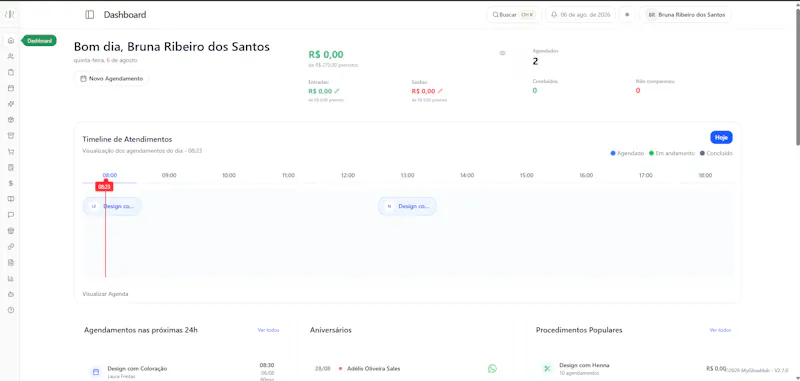Viewport: 800px width, 381px height.
Task: Open the 13:00 Design co... appointment chip
Action: (x=407, y=207)
